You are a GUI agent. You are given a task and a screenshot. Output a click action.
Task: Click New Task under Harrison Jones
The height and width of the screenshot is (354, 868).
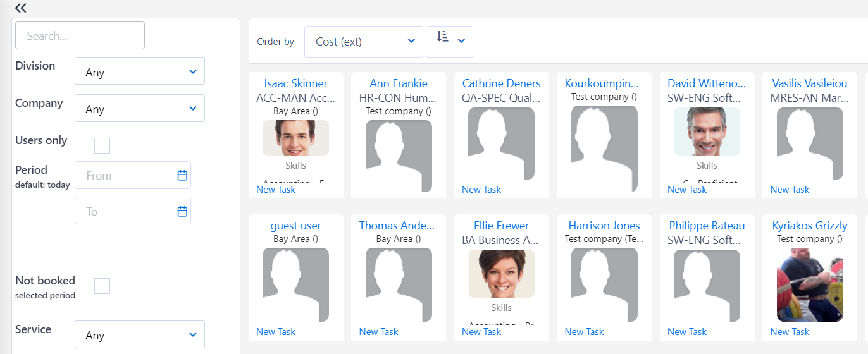pos(584,332)
